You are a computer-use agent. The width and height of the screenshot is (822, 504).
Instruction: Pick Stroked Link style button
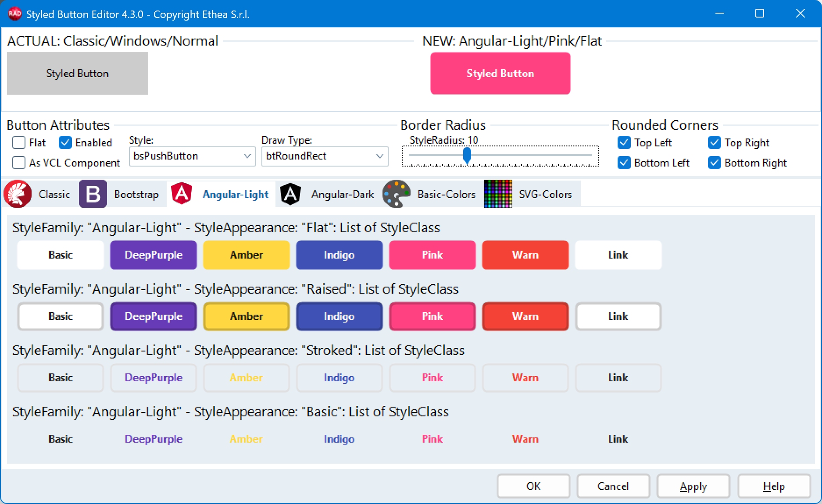pyautogui.click(x=618, y=378)
